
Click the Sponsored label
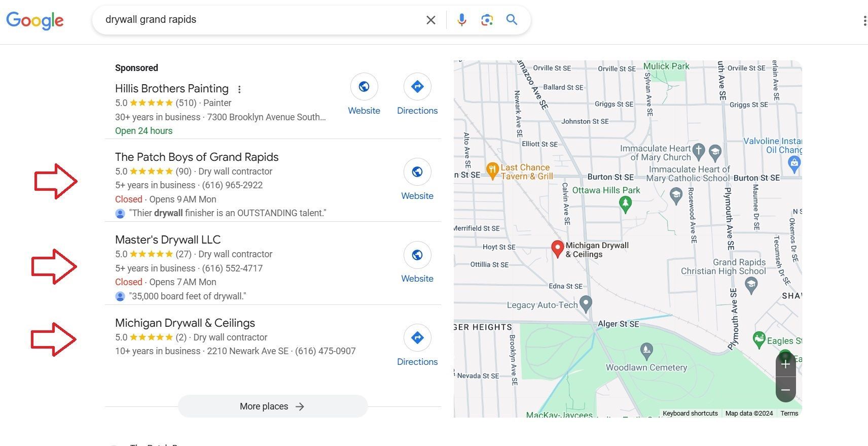click(136, 68)
